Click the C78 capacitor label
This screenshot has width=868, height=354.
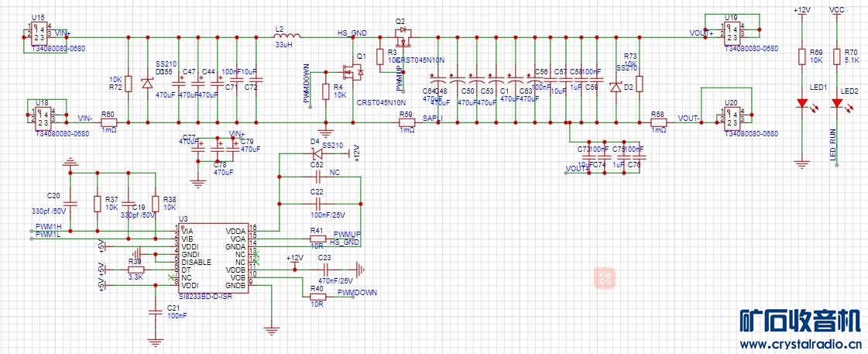[x=221, y=164]
